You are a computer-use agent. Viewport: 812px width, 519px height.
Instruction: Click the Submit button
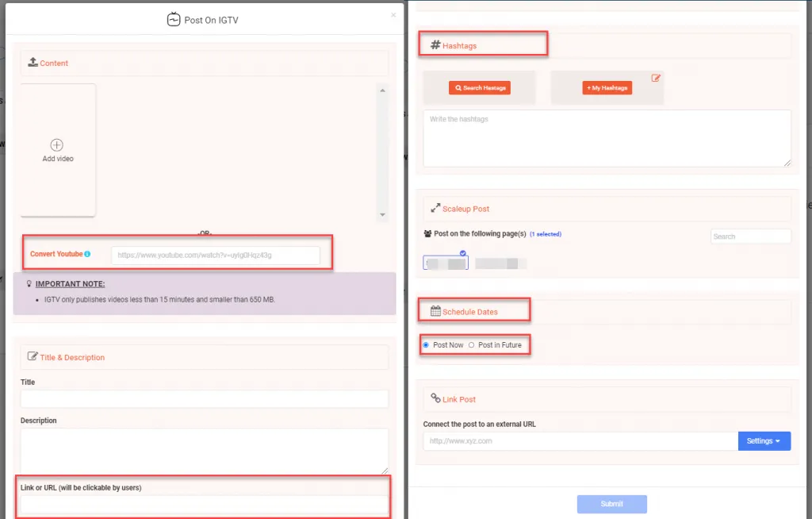point(611,504)
